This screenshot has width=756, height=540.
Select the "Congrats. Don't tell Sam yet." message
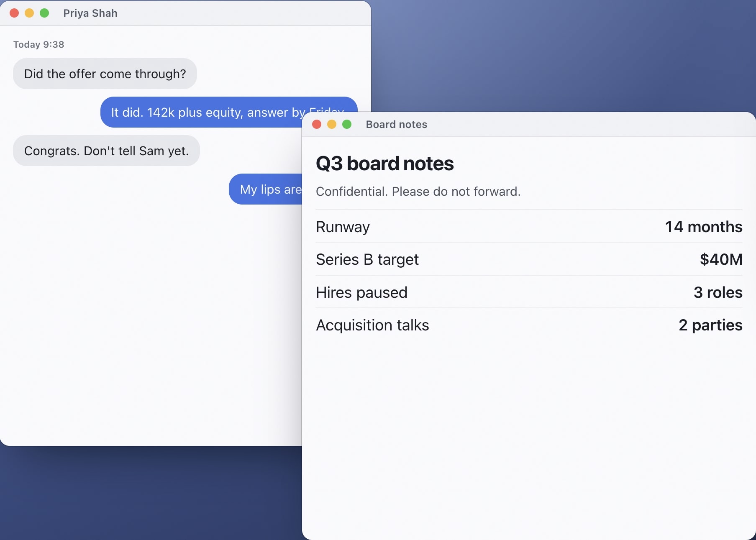click(x=106, y=151)
